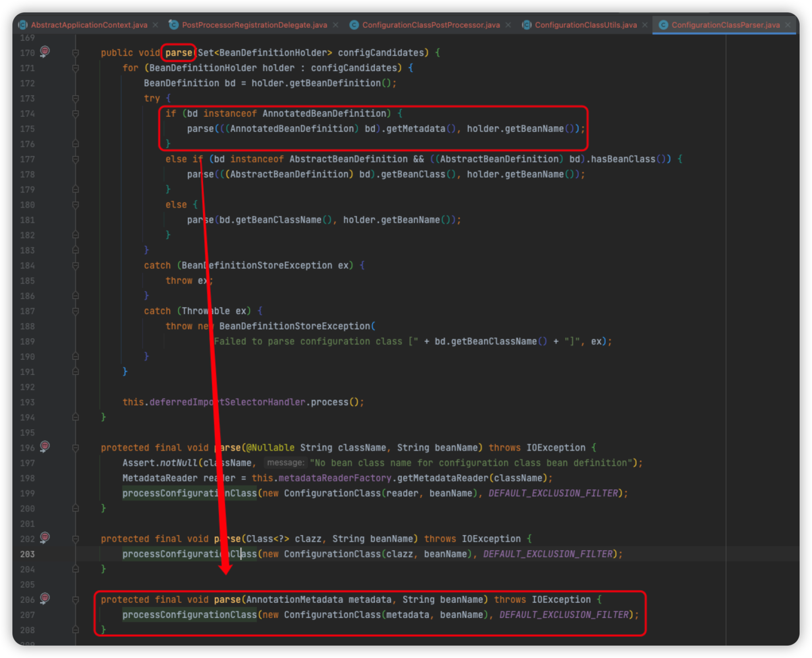Click 'BeanDefinitionStoreException' on line 188
The width and height of the screenshot is (812, 658).
click(x=294, y=326)
